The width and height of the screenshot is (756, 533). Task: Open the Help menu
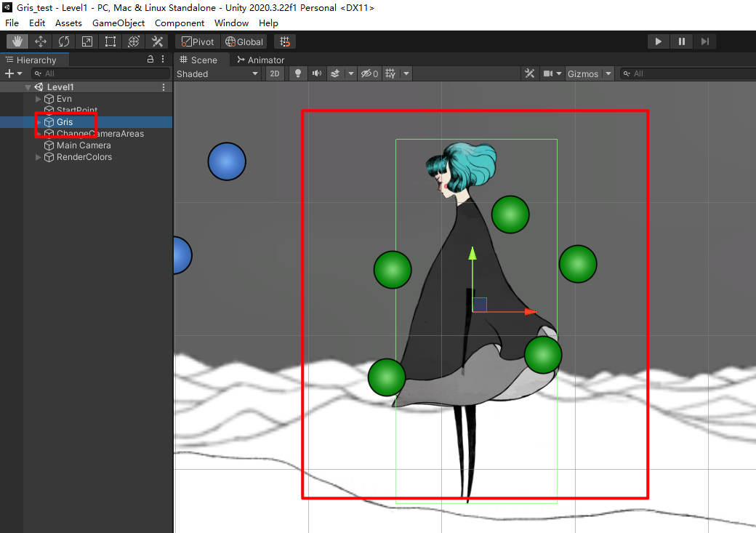point(268,23)
